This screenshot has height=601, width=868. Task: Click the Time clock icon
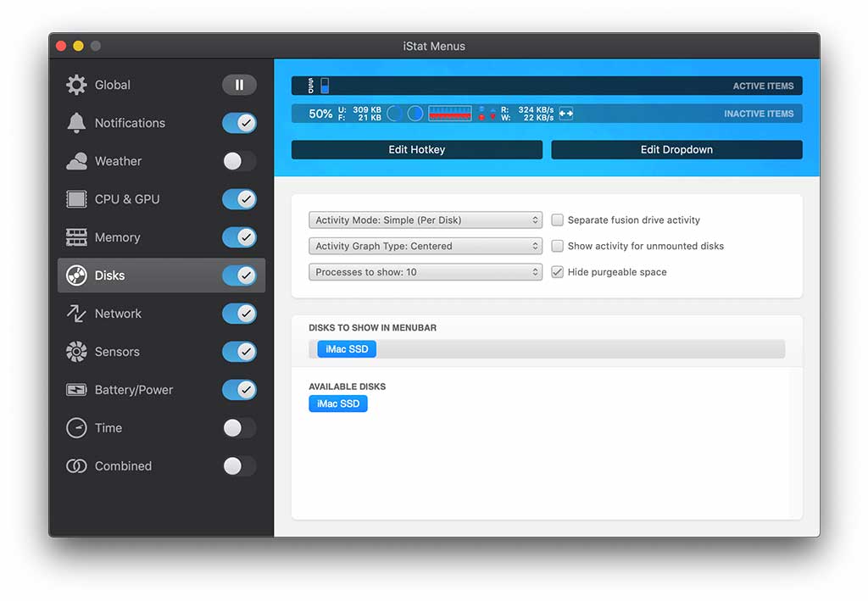point(76,428)
